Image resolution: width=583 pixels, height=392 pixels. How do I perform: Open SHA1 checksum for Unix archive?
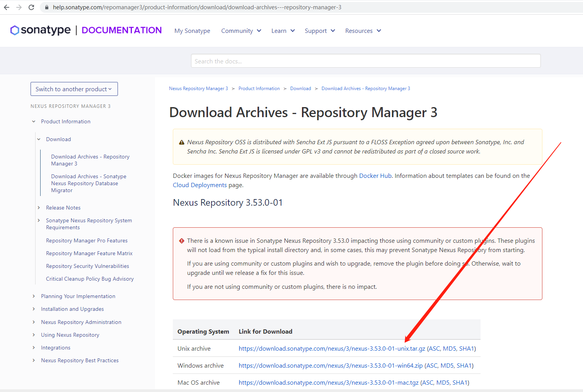click(x=466, y=349)
